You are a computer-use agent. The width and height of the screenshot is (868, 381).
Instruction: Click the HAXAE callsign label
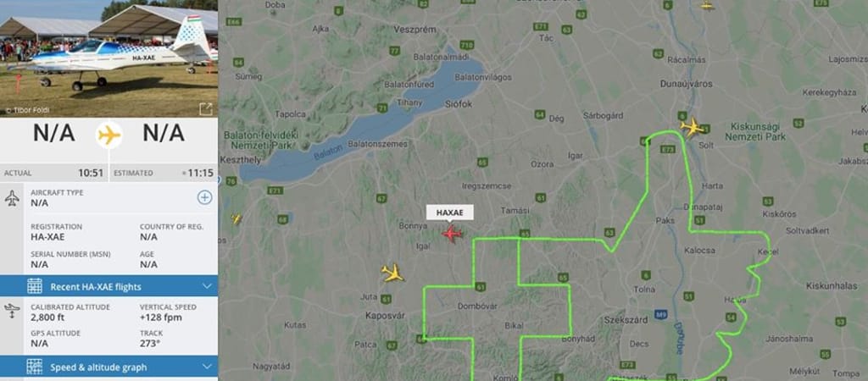point(449,213)
